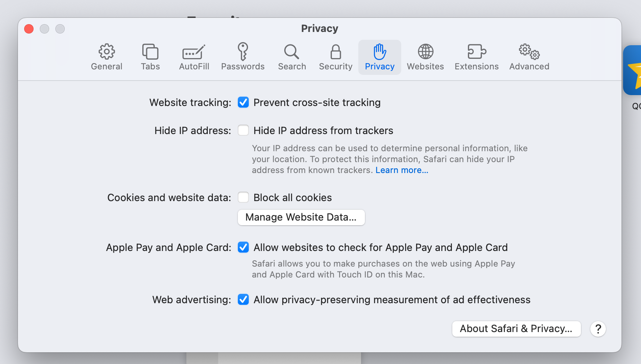The height and width of the screenshot is (364, 641).
Task: Click the help question mark button
Action: click(x=598, y=329)
